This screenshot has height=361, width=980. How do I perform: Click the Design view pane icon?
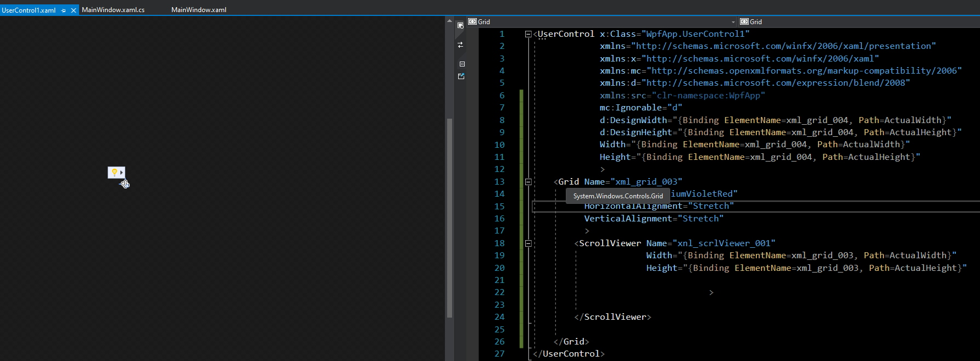click(460, 25)
